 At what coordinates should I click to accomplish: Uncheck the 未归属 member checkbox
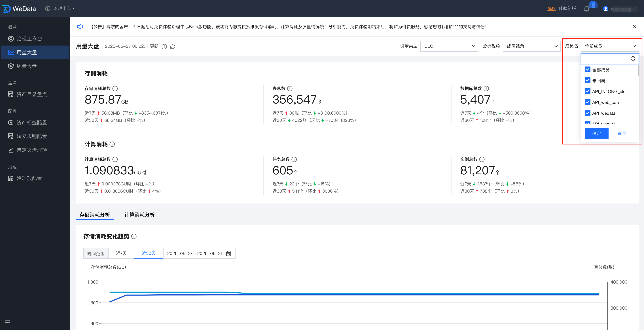pos(588,80)
